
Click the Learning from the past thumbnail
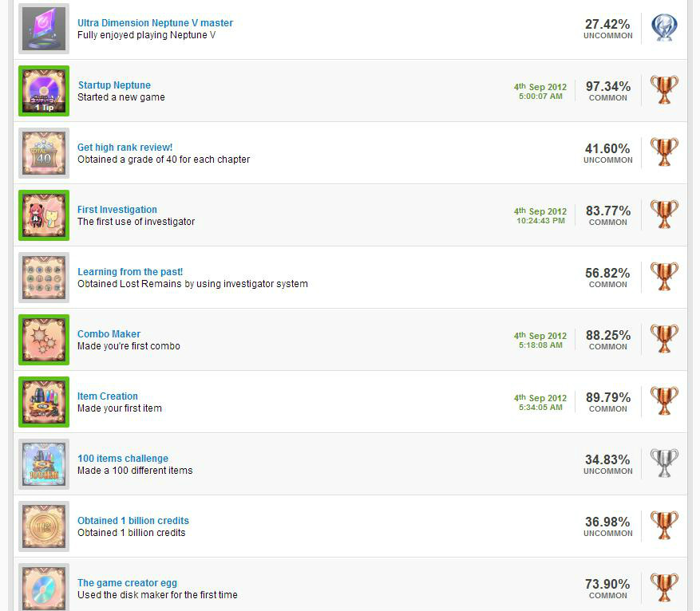click(x=44, y=278)
